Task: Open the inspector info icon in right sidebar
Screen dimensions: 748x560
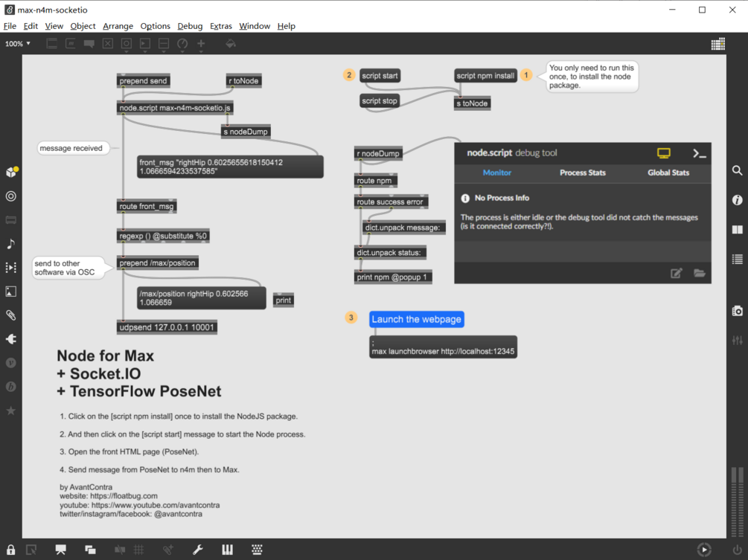Action: 737,200
